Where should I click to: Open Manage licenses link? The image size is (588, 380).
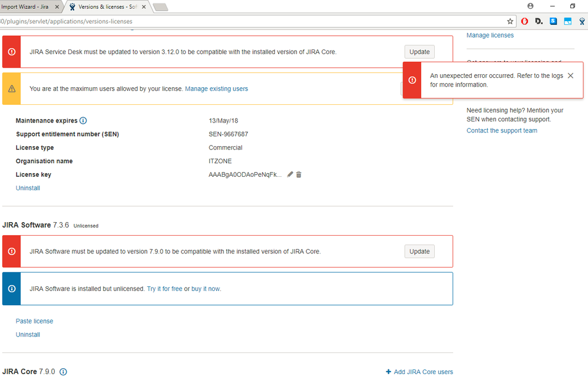490,35
